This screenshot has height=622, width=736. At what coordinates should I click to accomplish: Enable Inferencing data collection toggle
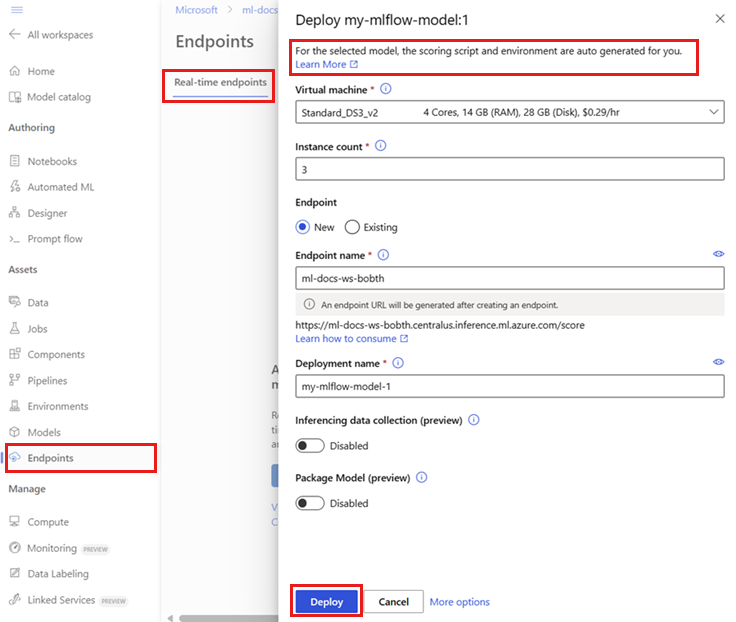tap(310, 445)
